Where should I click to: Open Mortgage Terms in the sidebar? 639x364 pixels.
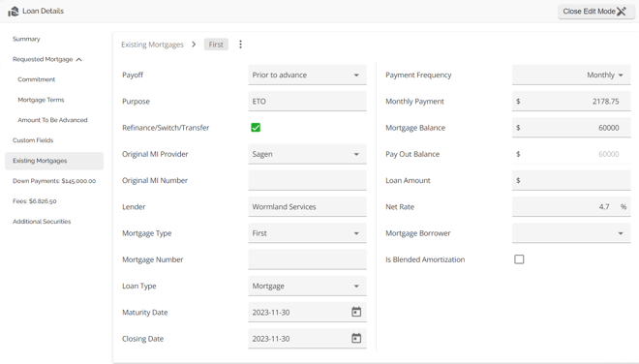pyautogui.click(x=41, y=100)
